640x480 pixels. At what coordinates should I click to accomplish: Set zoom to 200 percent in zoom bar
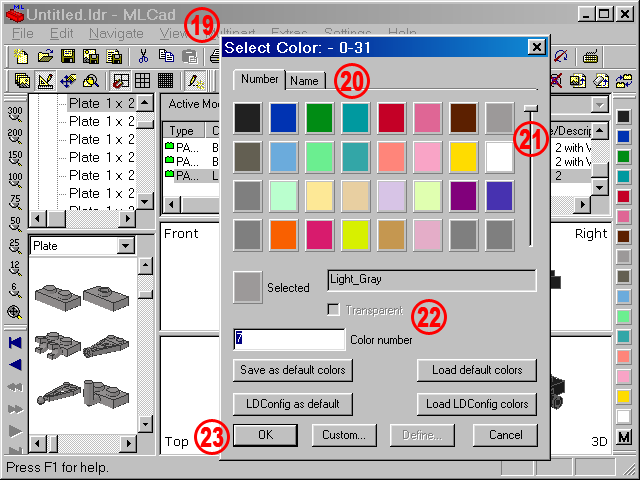pyautogui.click(x=15, y=136)
